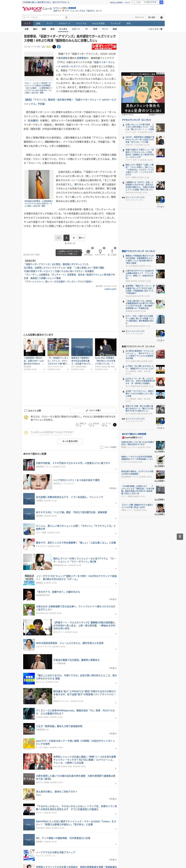Close the reaction tooltip popup
The height and width of the screenshot is (868, 186).
pos(81,251)
